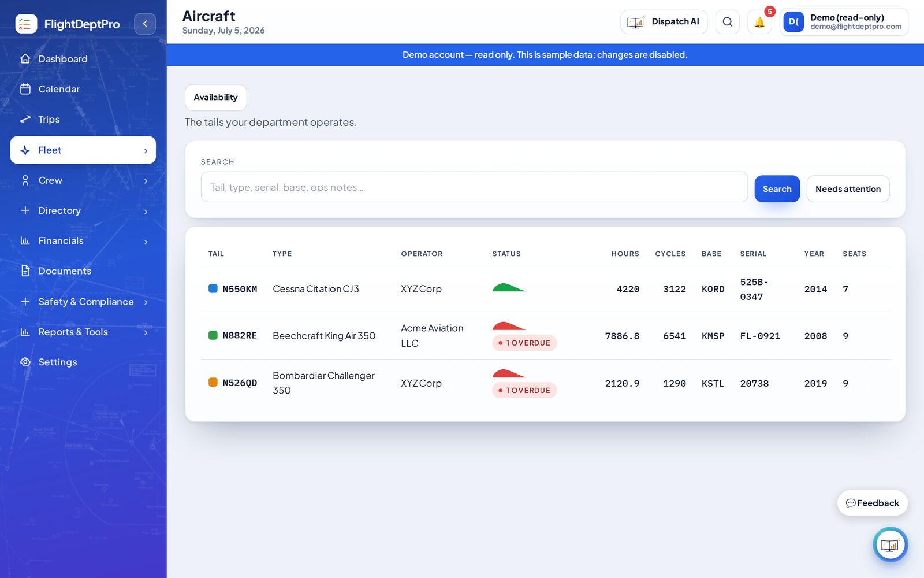Viewport: 924px width, 578px height.
Task: Focus the aircraft search input field
Action: point(474,187)
